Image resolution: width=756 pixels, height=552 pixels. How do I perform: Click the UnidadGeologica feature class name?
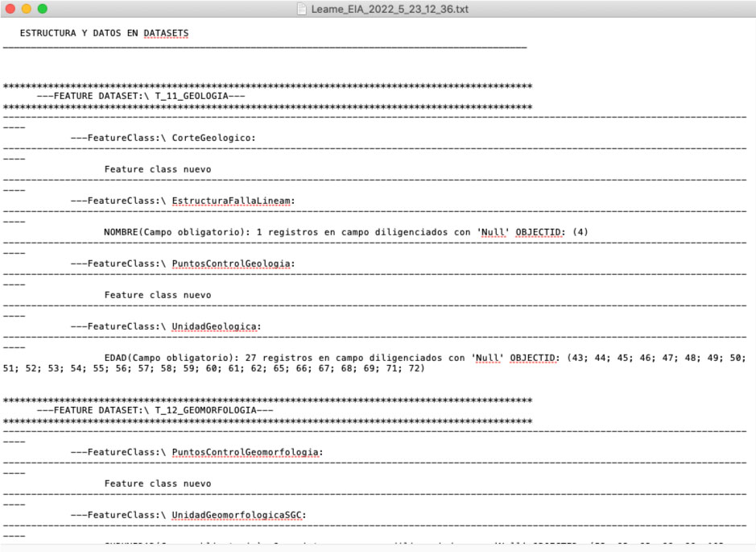[216, 326]
